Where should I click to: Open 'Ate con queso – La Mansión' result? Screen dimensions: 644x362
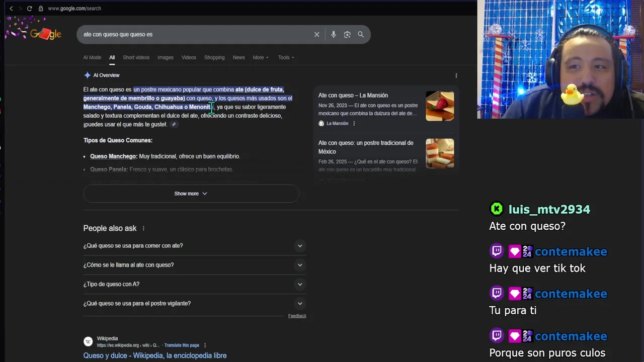pyautogui.click(x=353, y=95)
